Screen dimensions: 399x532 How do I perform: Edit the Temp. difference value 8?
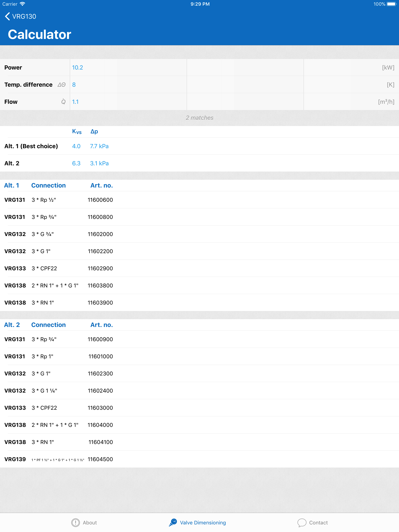(x=74, y=85)
